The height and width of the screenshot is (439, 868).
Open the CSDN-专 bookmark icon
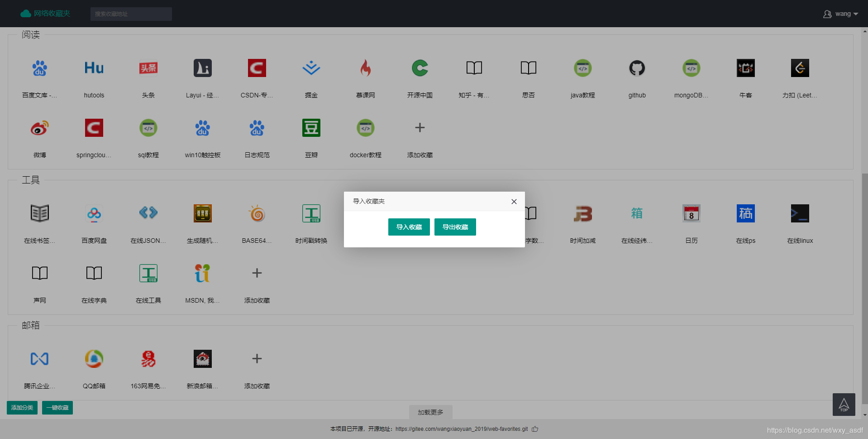click(x=257, y=68)
